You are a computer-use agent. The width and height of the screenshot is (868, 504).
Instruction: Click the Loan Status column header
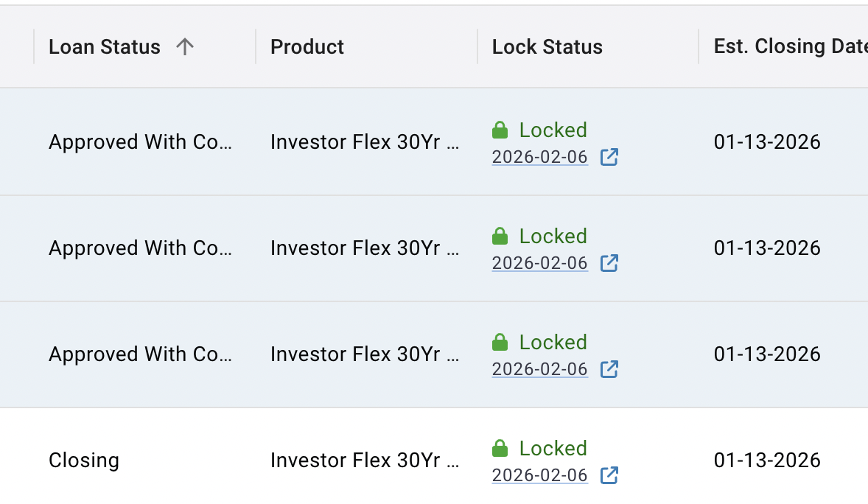(105, 47)
